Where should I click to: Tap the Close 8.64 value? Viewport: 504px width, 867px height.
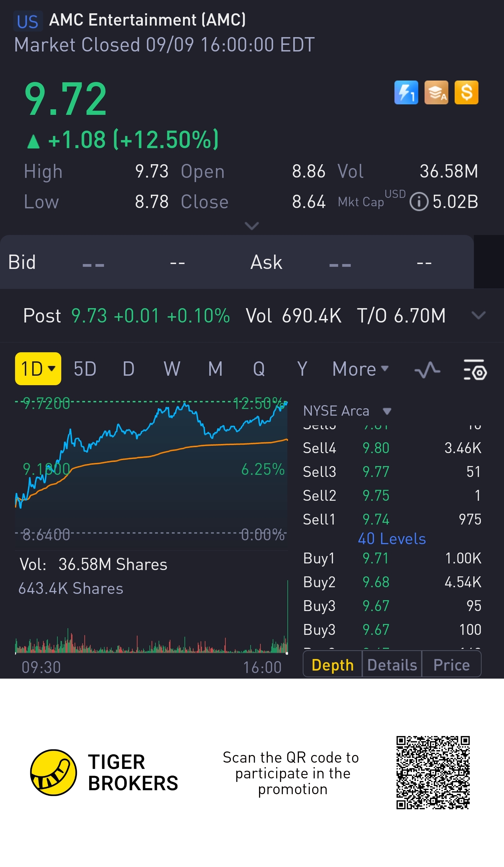point(309,202)
